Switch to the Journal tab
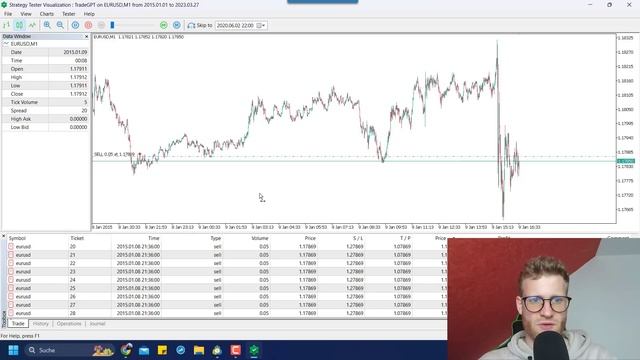Image resolution: width=640 pixels, height=360 pixels. tap(97, 324)
